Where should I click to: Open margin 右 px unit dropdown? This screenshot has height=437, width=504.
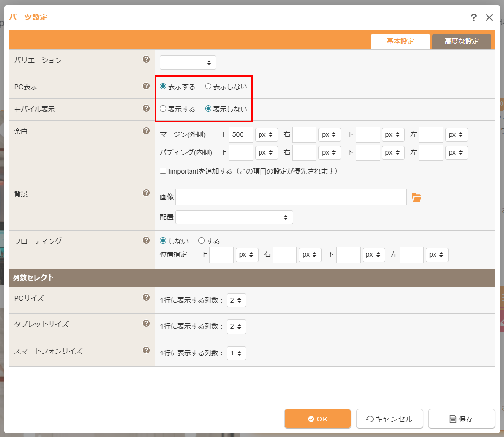[330, 134]
